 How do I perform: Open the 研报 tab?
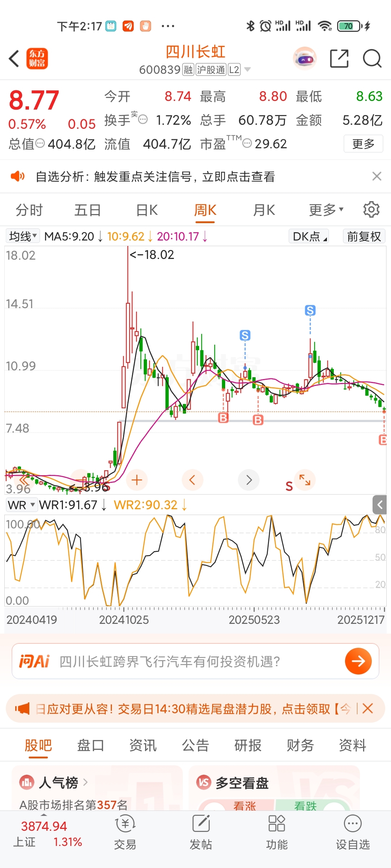point(248,746)
